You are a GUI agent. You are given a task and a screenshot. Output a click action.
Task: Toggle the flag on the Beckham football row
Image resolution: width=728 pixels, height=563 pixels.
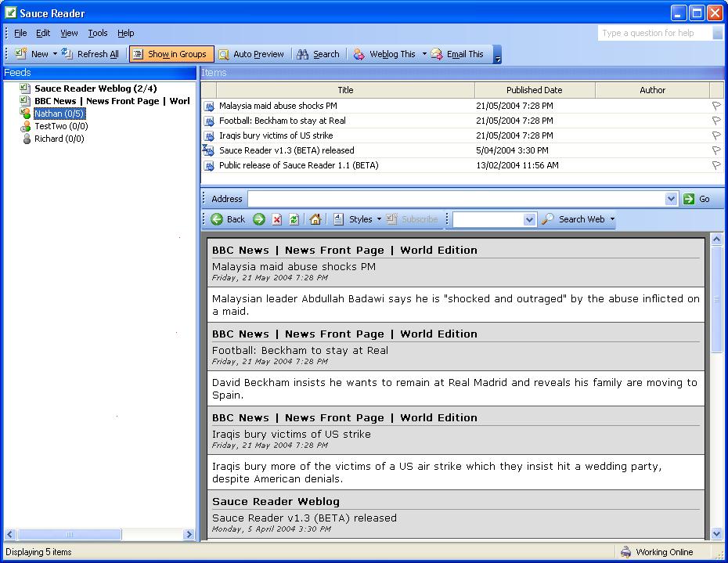coord(716,121)
